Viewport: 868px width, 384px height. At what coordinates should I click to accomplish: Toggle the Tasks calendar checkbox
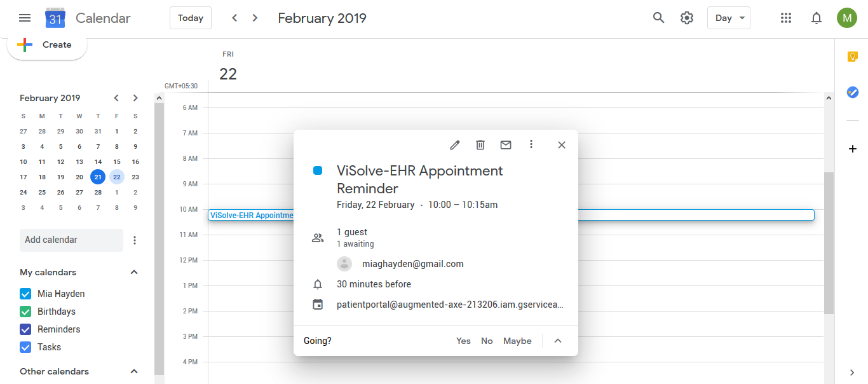coord(25,347)
